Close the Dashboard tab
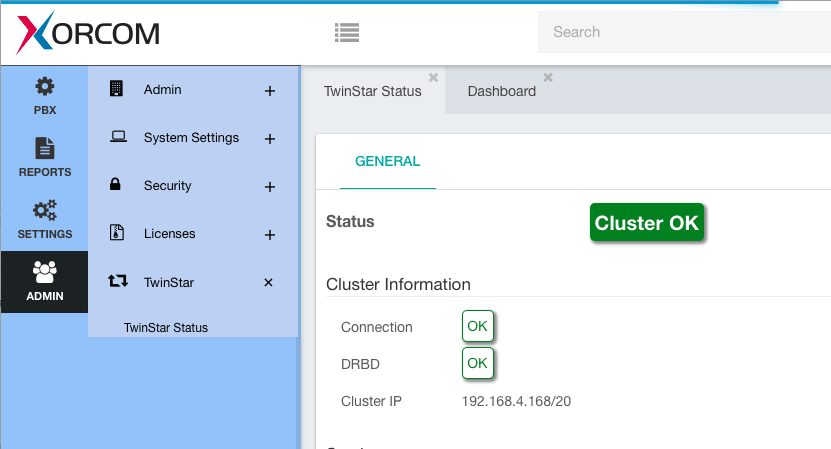Image resolution: width=831 pixels, height=449 pixels. (x=548, y=77)
